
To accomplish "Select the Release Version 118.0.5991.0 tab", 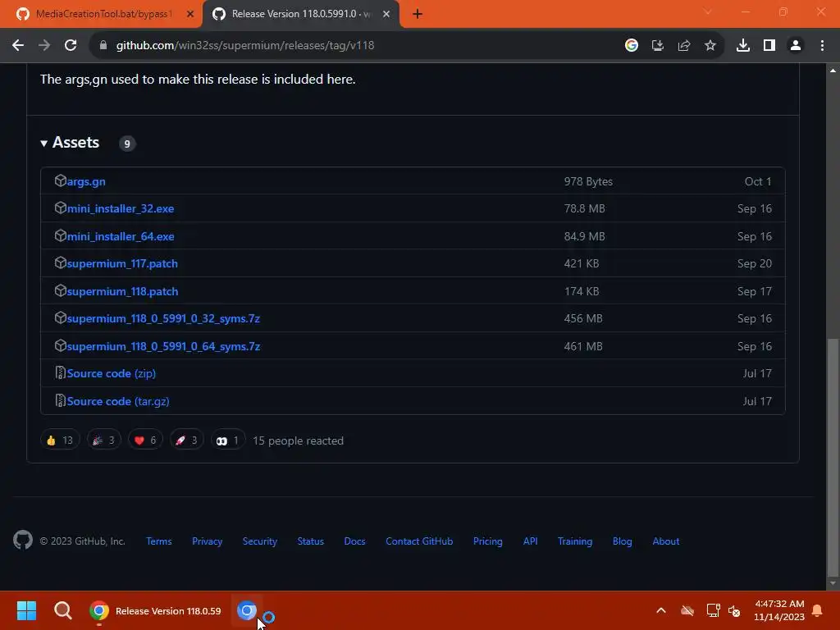I will [301, 14].
